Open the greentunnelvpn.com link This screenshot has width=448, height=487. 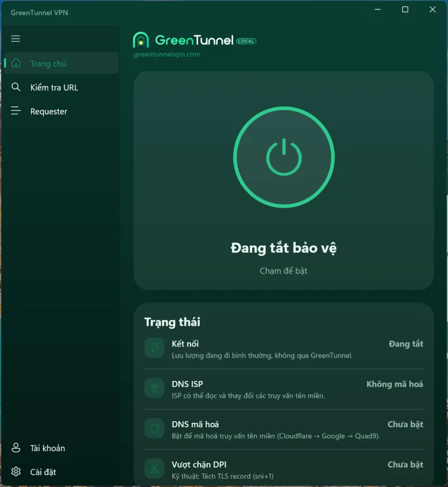[x=167, y=54]
